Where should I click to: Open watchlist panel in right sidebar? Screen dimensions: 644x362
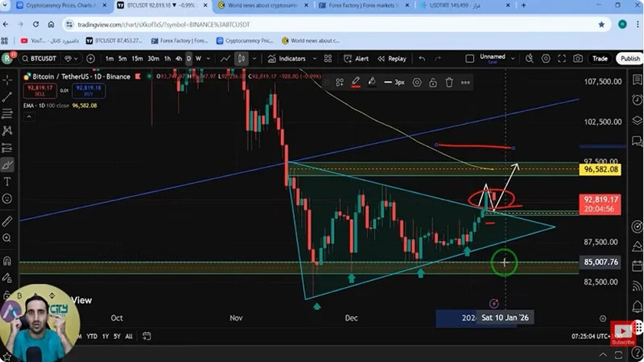[637, 80]
